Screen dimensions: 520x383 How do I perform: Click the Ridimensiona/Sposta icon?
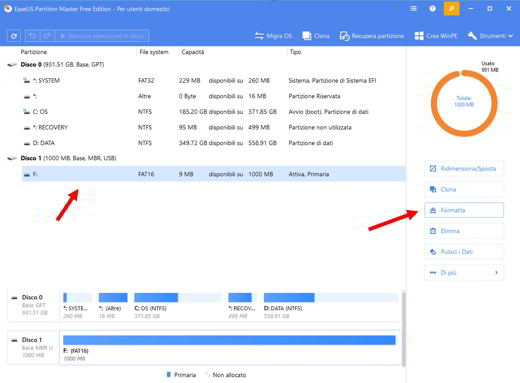coord(433,169)
